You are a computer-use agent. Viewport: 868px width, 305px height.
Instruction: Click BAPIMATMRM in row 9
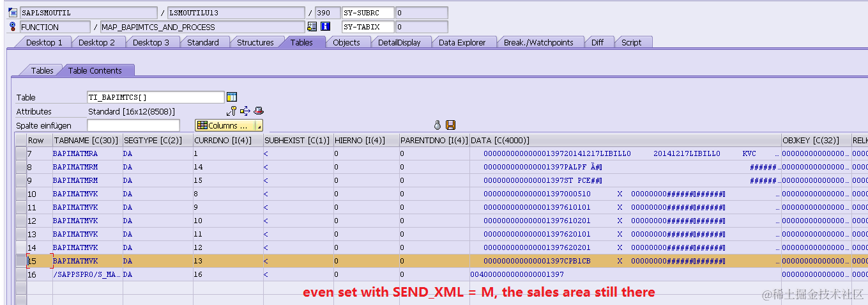point(88,180)
